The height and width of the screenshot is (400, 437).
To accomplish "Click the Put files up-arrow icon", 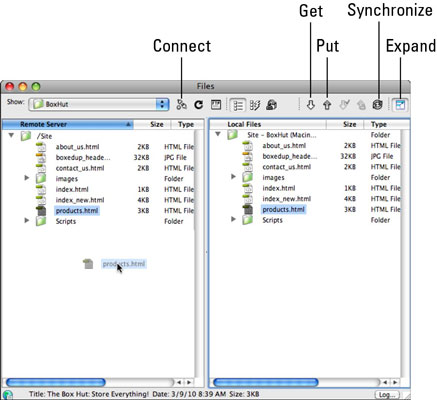I will pos(327,105).
